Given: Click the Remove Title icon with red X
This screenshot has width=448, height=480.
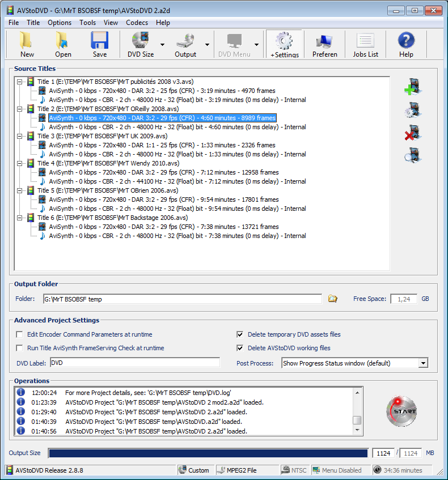Looking at the screenshot, I should (x=413, y=133).
